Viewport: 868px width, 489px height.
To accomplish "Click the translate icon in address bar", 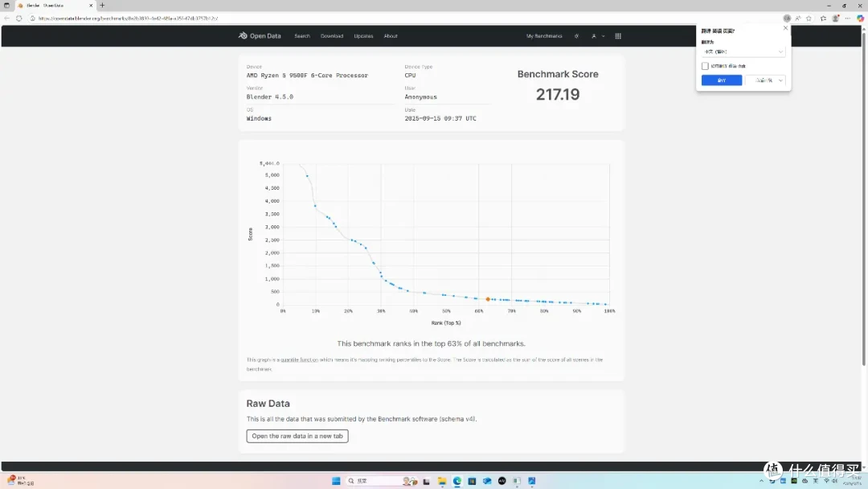I will (x=787, y=18).
